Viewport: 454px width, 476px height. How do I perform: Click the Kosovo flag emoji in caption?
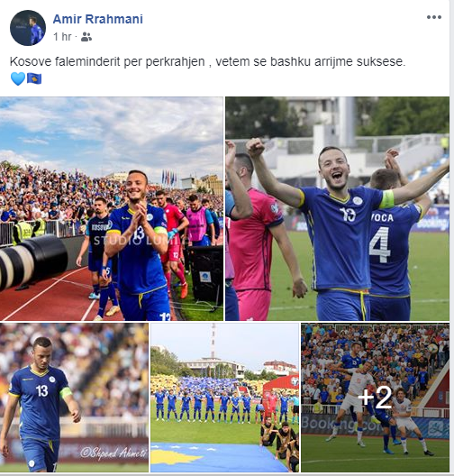[x=34, y=78]
